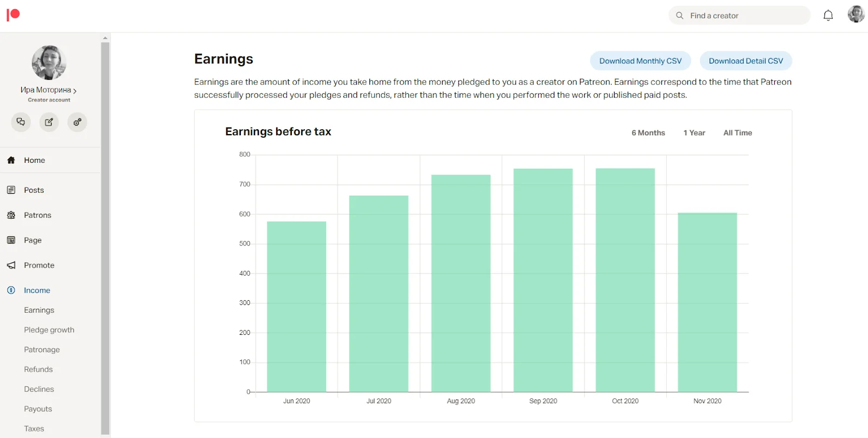
Task: Click the Patrons sidebar icon
Action: (11, 215)
